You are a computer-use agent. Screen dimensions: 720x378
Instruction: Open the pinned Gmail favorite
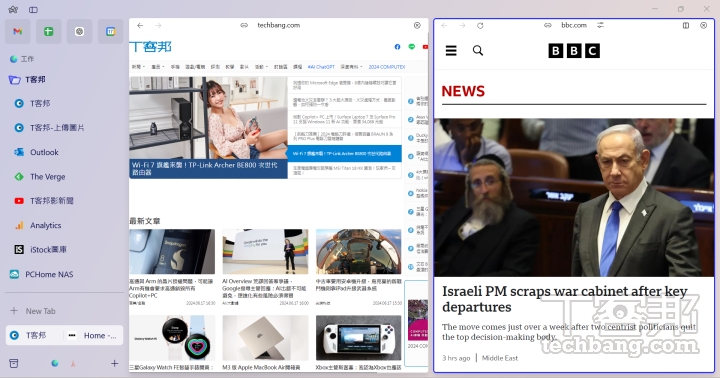point(17,31)
